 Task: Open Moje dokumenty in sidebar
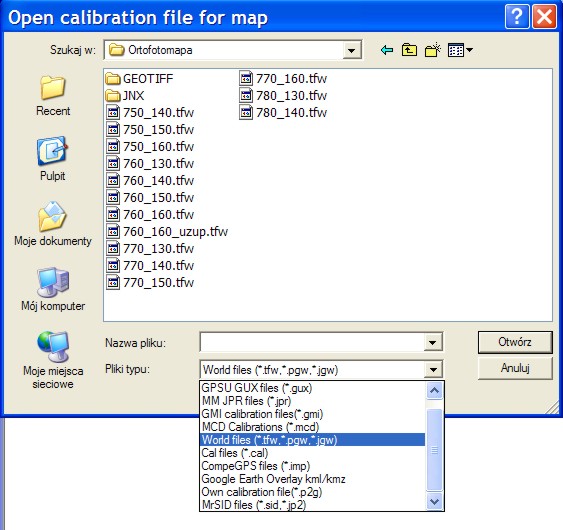pos(53,224)
